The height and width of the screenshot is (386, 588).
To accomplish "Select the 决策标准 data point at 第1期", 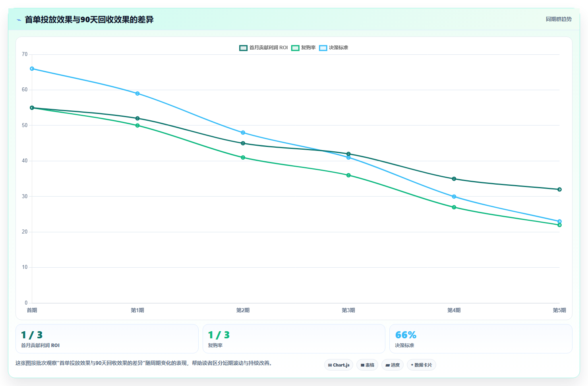I will click(137, 94).
